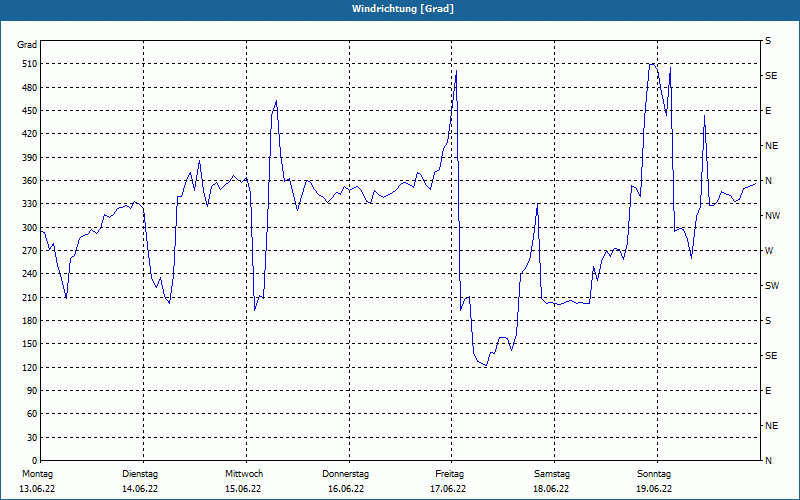Click compass label "SE" at the 120 level
The width and height of the screenshot is (800, 500).
tap(771, 356)
